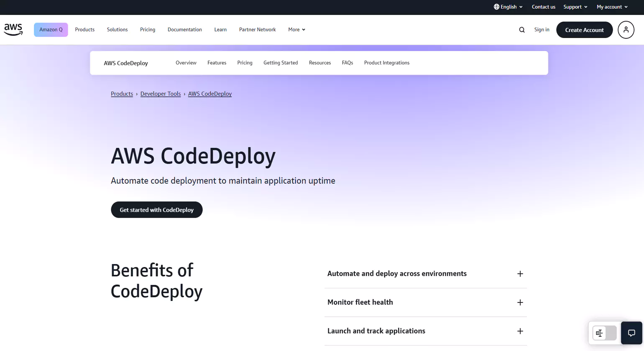Click the globe language icon
This screenshot has height=351, width=644.
coord(496,7)
